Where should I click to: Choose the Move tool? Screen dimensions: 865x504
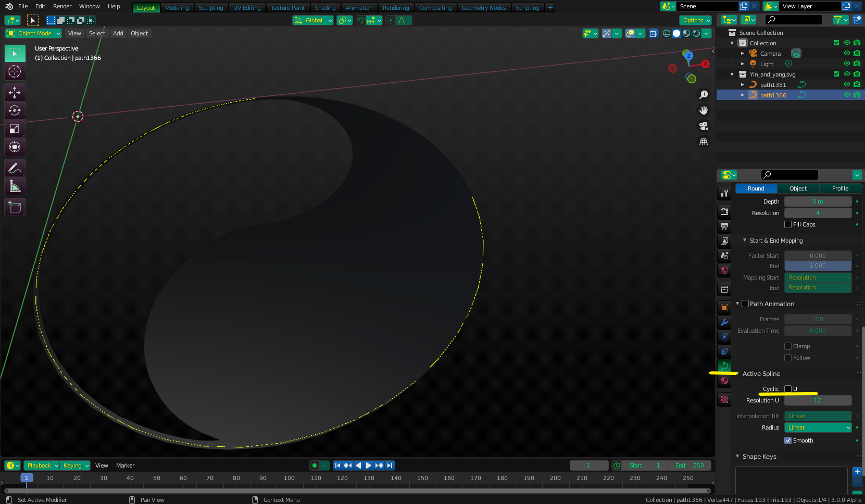(15, 93)
